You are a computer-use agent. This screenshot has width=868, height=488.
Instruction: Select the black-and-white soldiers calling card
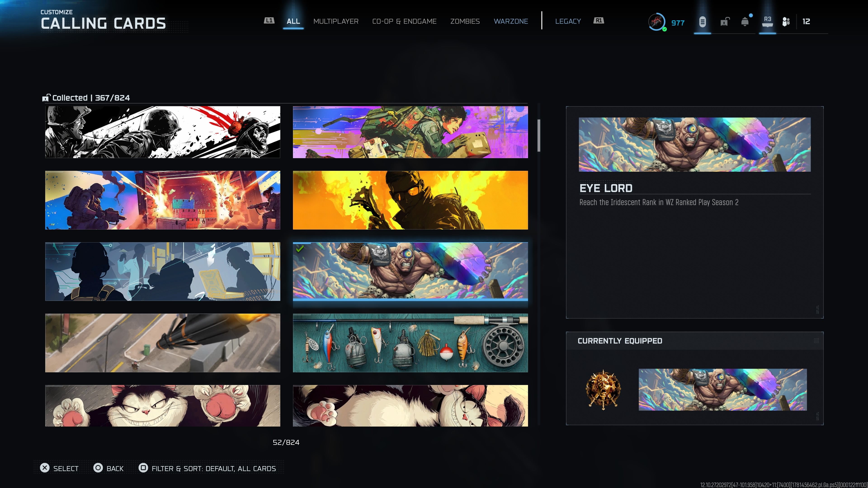pyautogui.click(x=163, y=132)
